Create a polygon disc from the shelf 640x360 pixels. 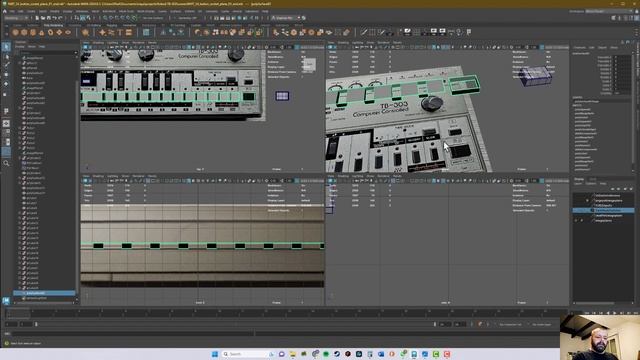(68, 32)
